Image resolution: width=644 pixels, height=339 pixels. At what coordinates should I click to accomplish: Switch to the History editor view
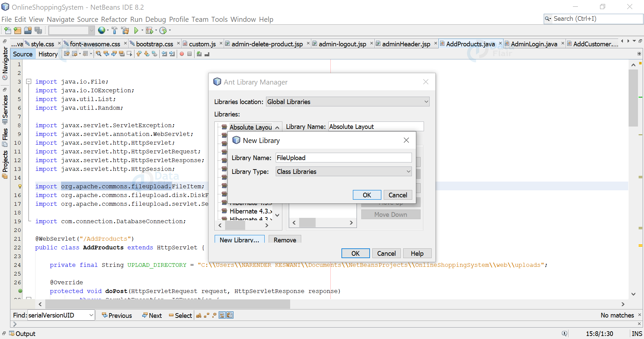tap(48, 54)
